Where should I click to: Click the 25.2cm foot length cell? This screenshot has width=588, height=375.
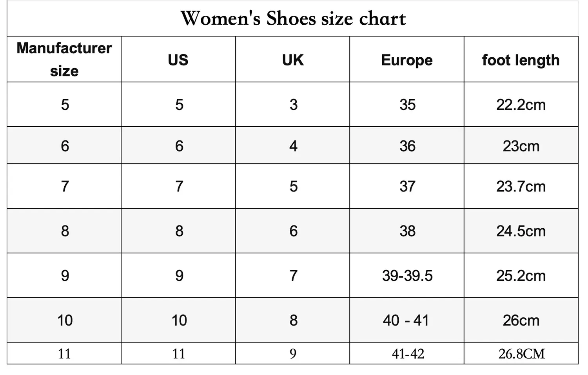(x=521, y=276)
